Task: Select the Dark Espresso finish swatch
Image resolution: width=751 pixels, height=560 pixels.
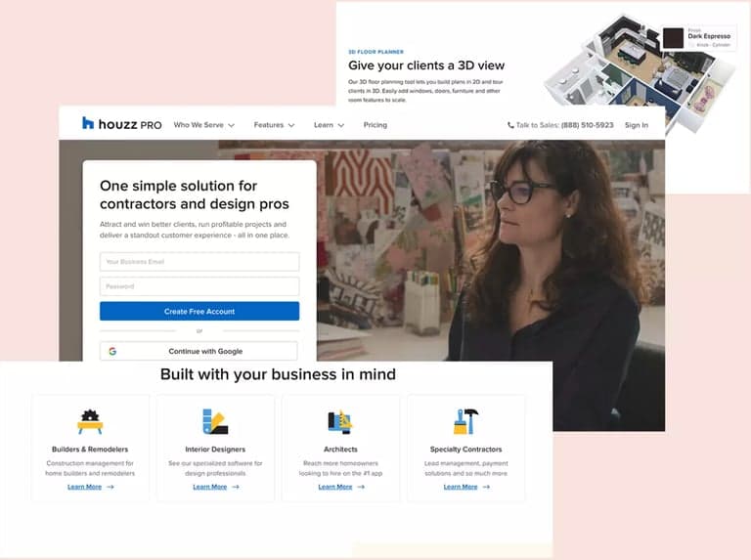Action: (x=675, y=38)
